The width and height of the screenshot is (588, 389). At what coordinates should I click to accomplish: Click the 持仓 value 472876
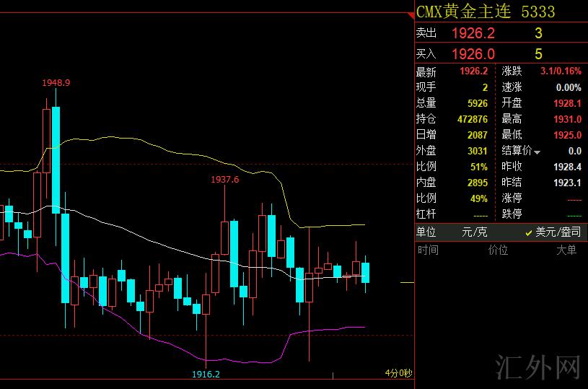click(x=473, y=119)
